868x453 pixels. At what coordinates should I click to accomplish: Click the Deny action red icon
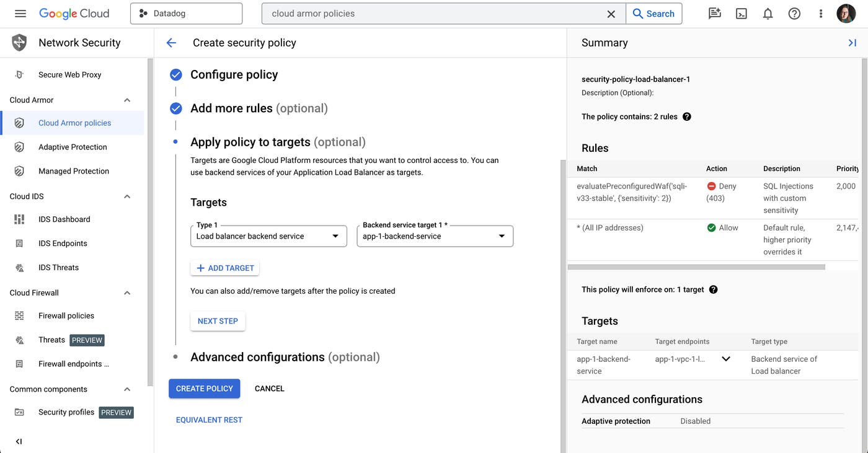pyautogui.click(x=711, y=186)
